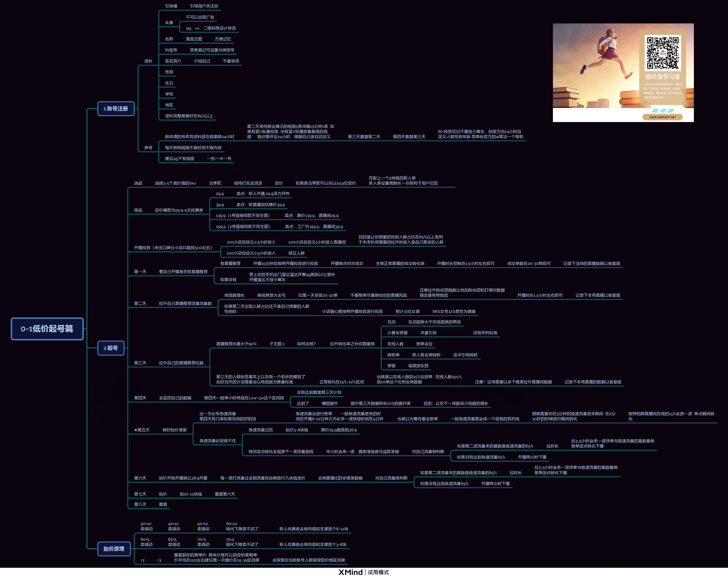Click the 试用模式 watermark text
Image resolution: width=728 pixels, height=579 pixels.
coord(378,572)
